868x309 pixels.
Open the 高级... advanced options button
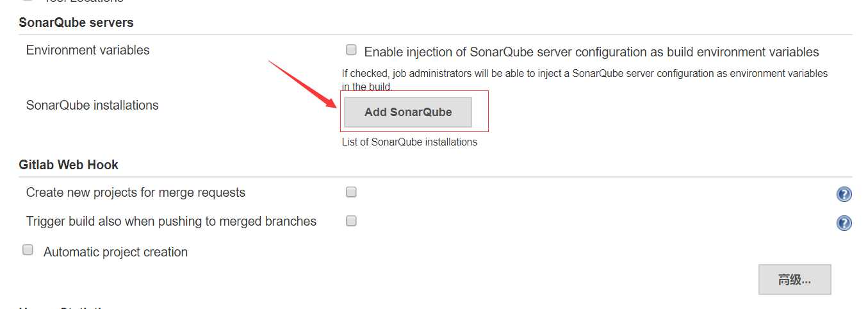click(794, 280)
